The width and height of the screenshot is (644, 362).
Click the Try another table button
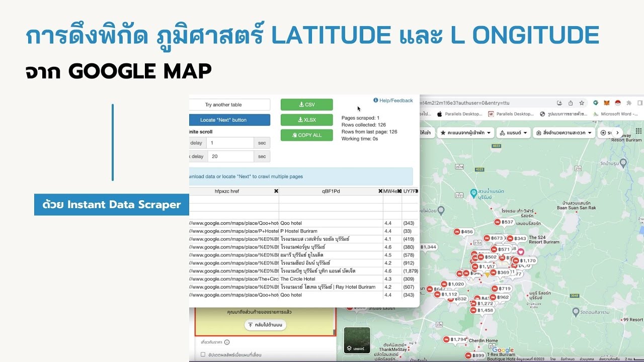tap(229, 105)
